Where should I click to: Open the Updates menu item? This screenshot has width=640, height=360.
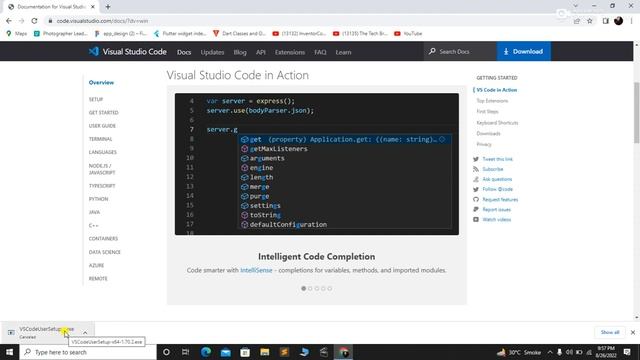[212, 52]
